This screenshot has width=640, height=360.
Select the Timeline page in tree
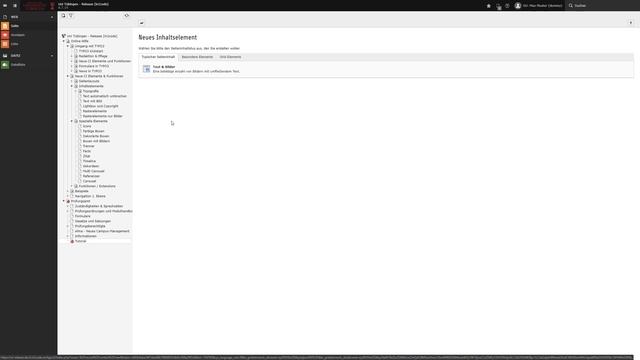89,161
